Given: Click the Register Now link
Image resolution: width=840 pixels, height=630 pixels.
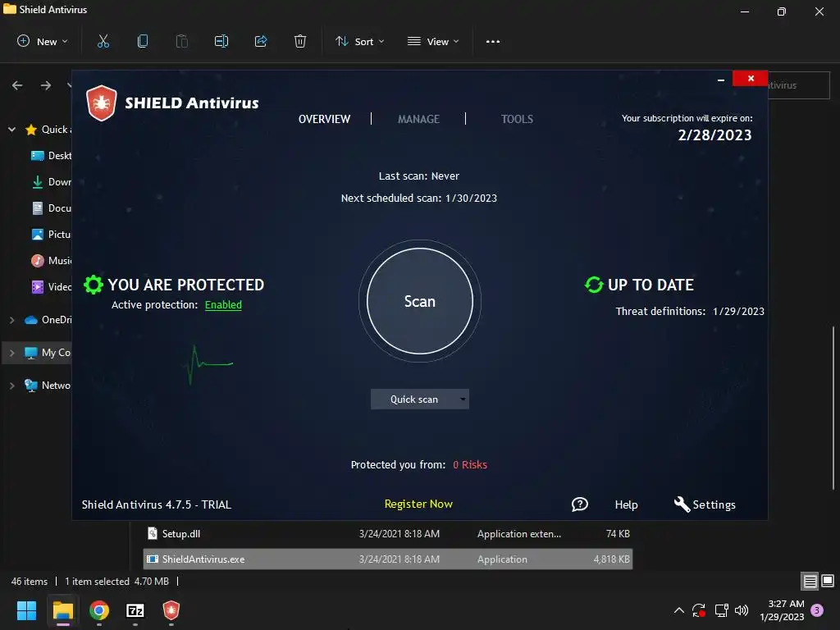Looking at the screenshot, I should tap(418, 504).
